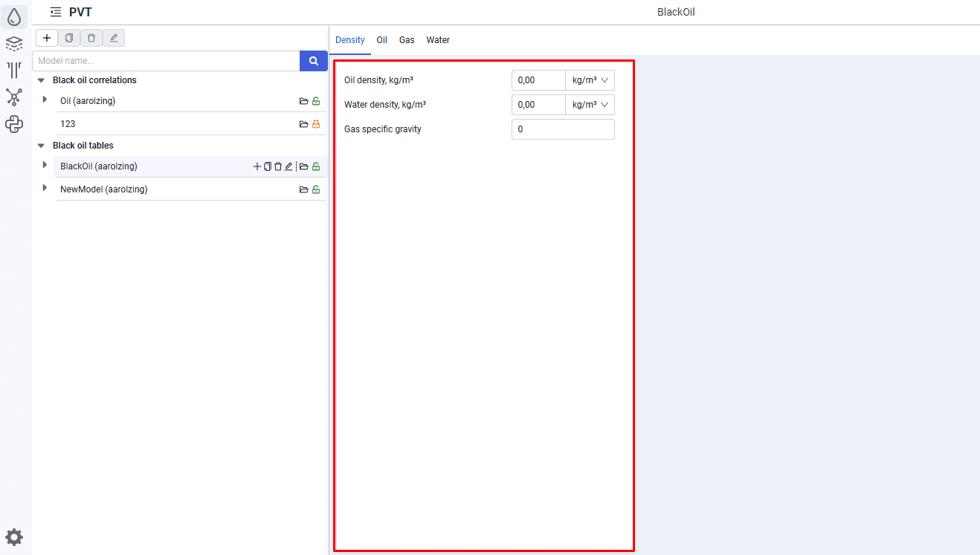The height and width of the screenshot is (555, 980).
Task: Search models with magnifier button
Action: click(314, 61)
